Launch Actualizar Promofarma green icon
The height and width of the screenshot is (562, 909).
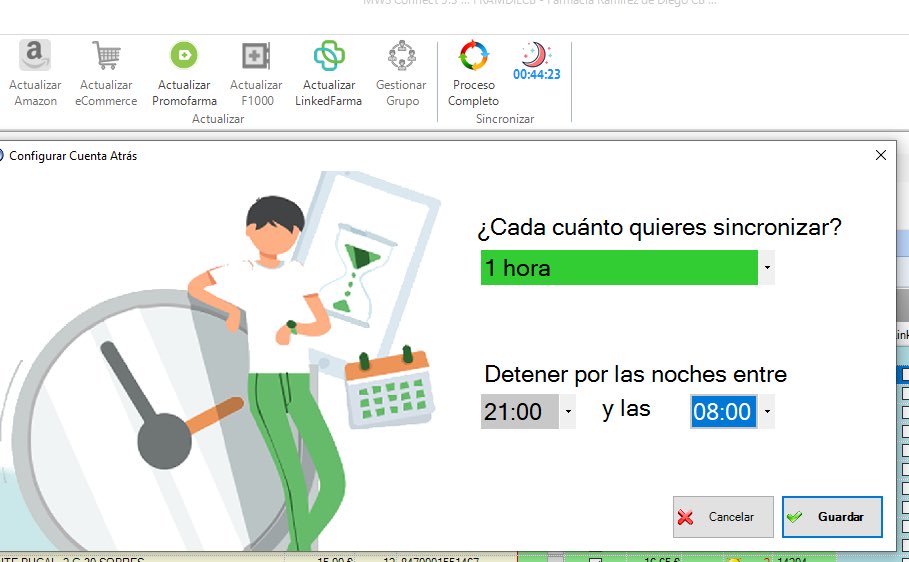coord(184,55)
